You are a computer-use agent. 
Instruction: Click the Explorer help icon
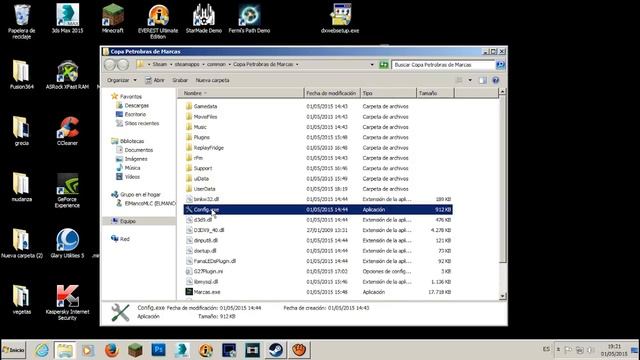pyautogui.click(x=496, y=80)
